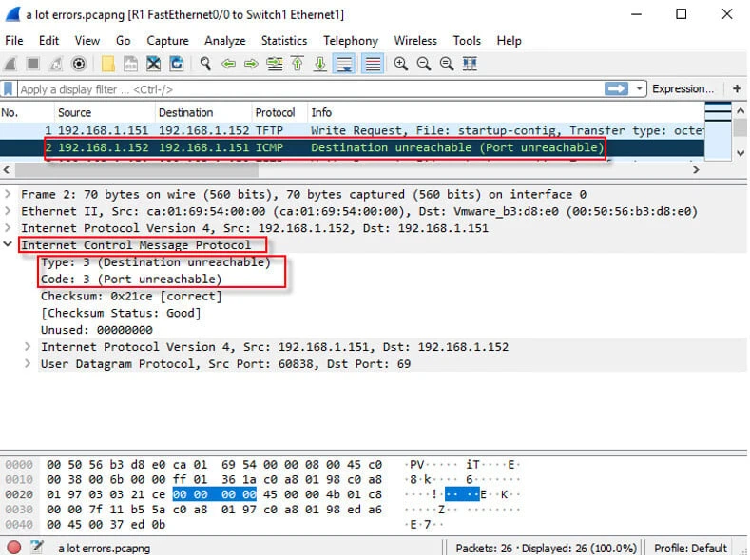Open the Statistics menu

(x=283, y=41)
